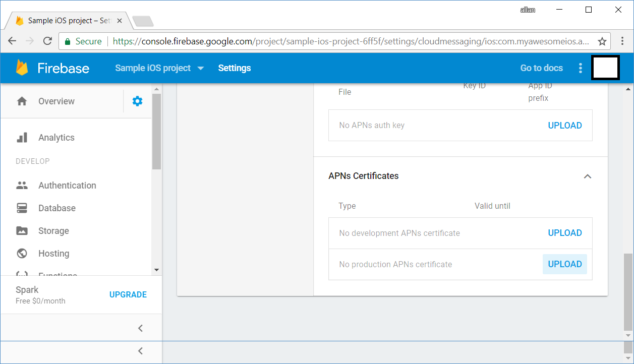Click the Analytics bar chart icon
The width and height of the screenshot is (634, 364).
(22, 138)
